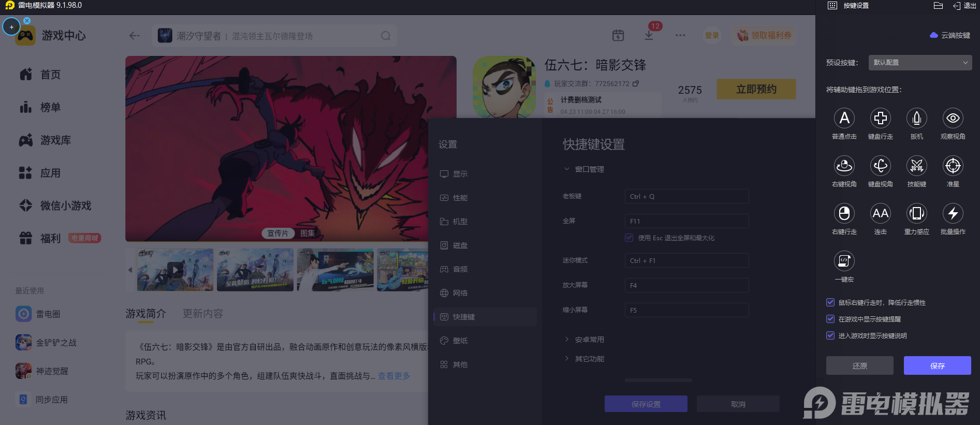Choose the 右键行走 mouse icon

844,213
